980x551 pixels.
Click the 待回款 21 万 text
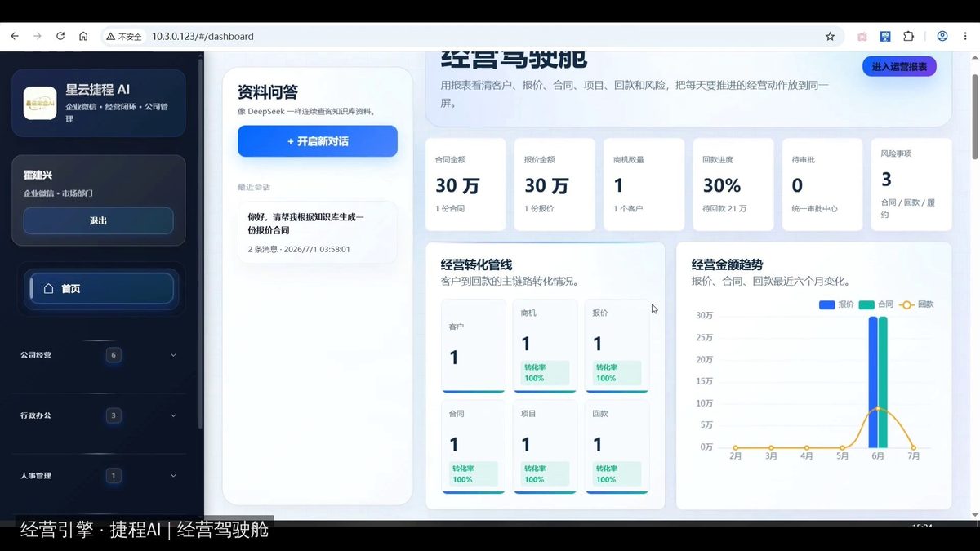coord(724,209)
